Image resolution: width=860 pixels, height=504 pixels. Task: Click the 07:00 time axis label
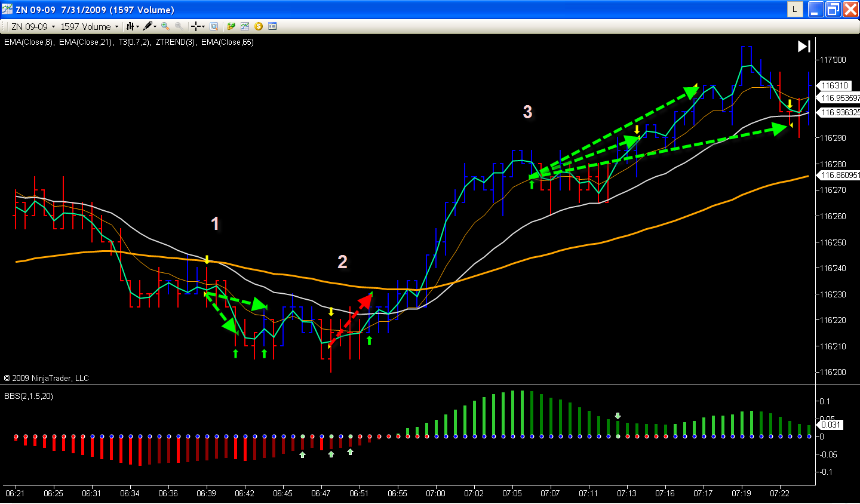coord(435,493)
